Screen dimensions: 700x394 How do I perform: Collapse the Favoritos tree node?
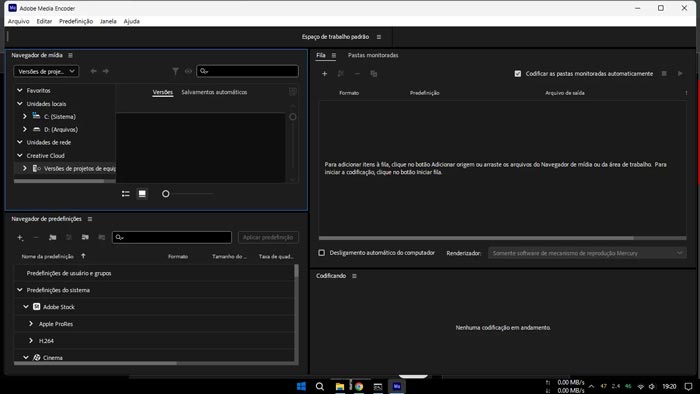[20, 90]
